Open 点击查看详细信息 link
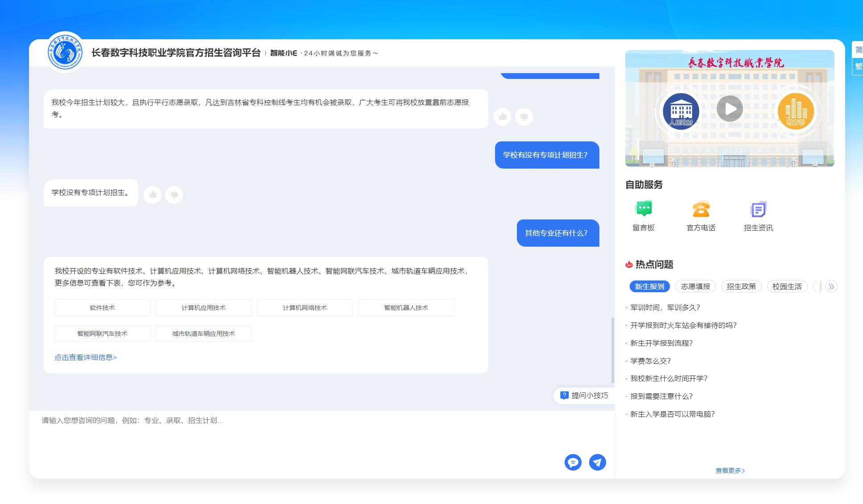 tap(86, 357)
